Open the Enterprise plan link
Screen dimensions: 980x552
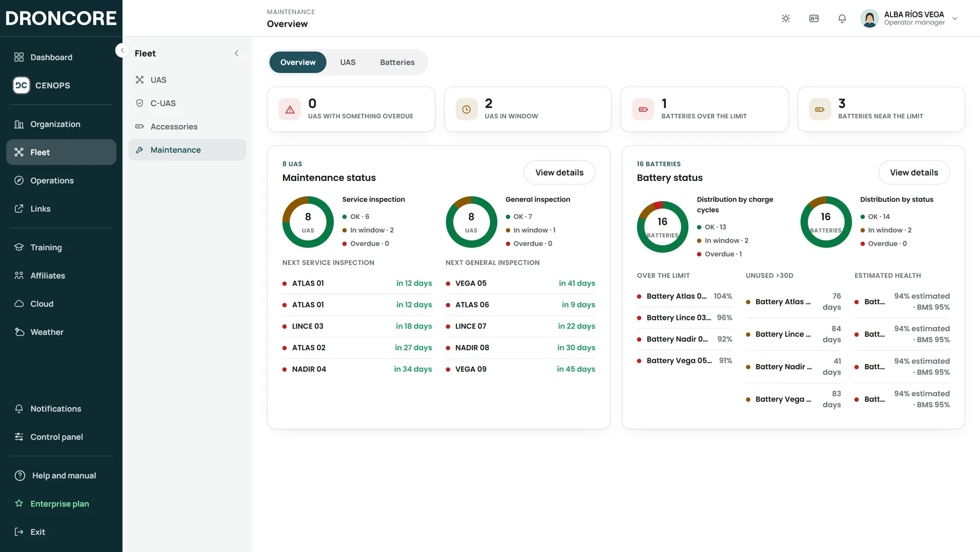pyautogui.click(x=61, y=504)
